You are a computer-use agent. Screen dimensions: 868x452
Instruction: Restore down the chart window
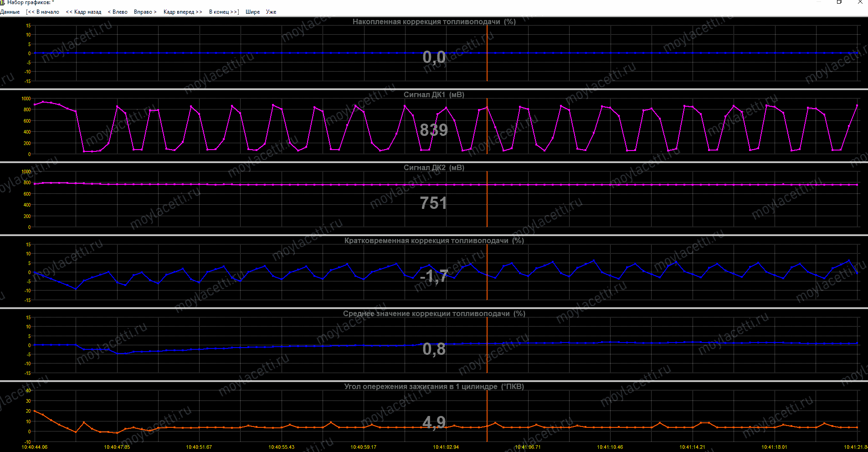click(x=839, y=2)
